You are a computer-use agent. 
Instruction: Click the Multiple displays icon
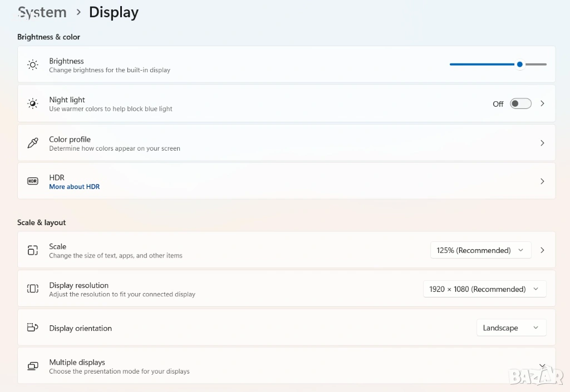click(x=33, y=366)
